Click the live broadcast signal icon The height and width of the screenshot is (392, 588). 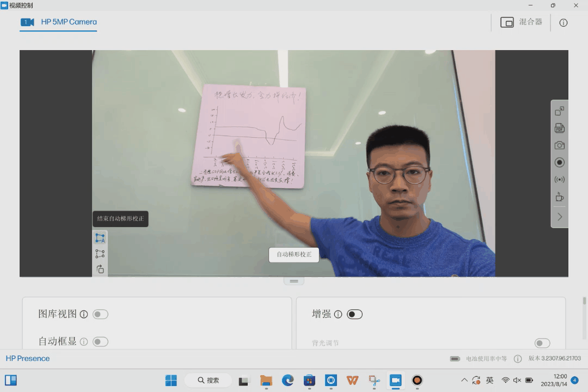(559, 180)
